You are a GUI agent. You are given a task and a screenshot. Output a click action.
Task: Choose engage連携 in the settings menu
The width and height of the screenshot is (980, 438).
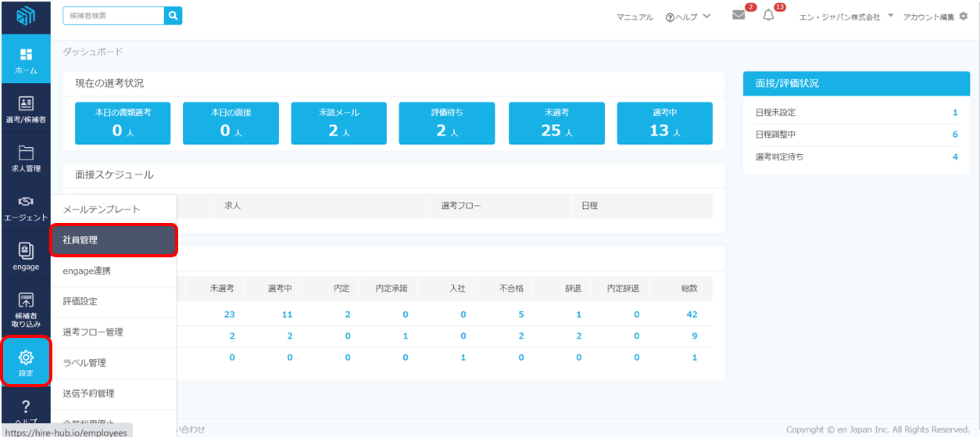(x=113, y=271)
